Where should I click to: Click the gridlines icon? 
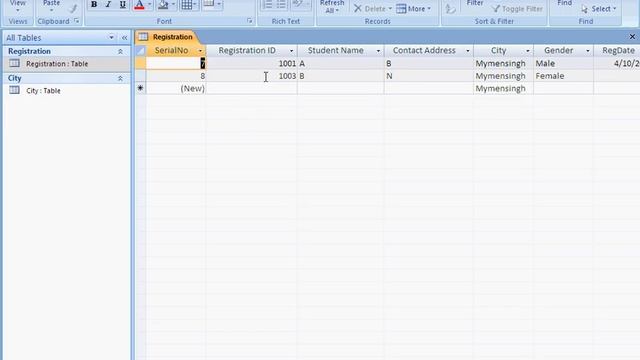pos(187,4)
